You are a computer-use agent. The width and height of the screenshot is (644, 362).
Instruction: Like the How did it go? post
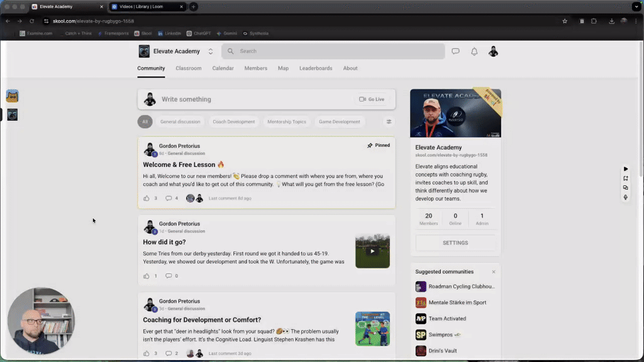pyautogui.click(x=146, y=276)
